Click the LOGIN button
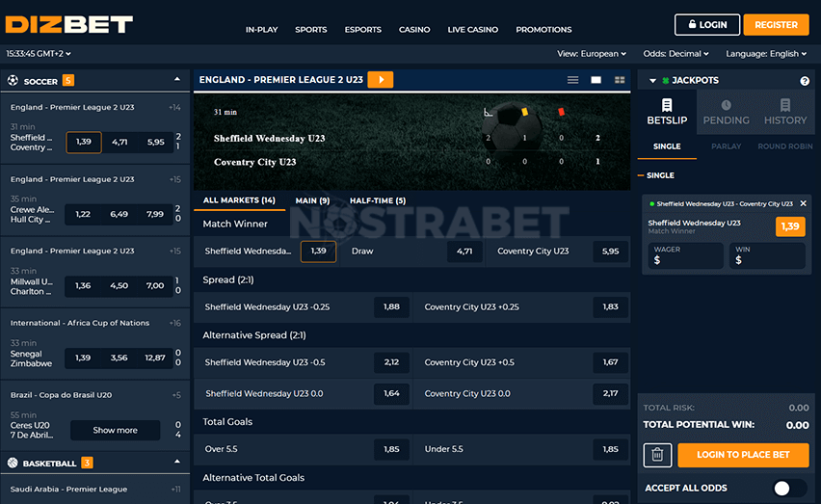 click(707, 25)
